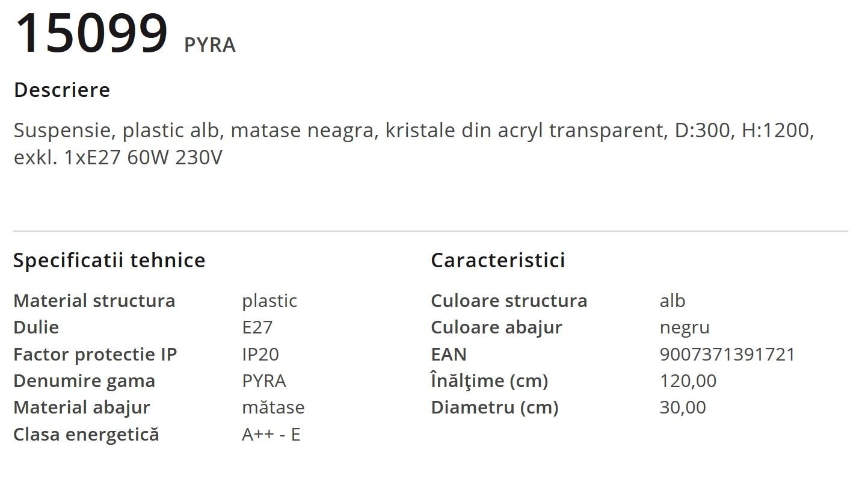Click the Descriere heading

[x=62, y=90]
